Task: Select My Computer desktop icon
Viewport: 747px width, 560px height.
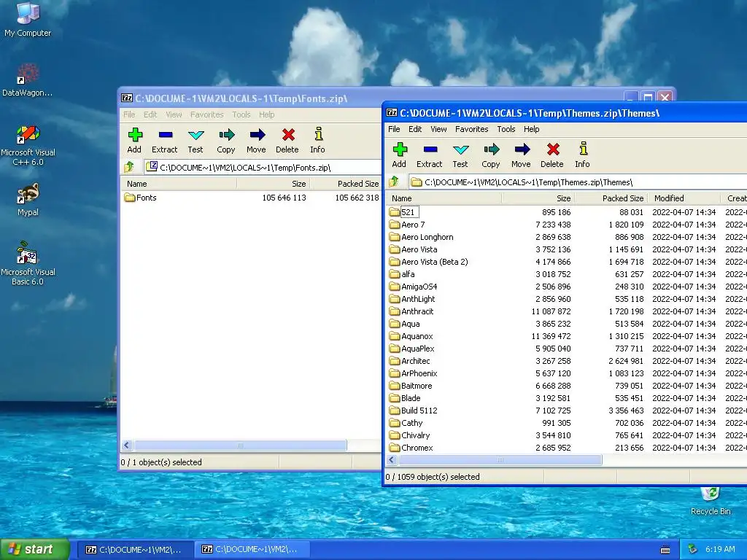Action: pyautogui.click(x=28, y=20)
